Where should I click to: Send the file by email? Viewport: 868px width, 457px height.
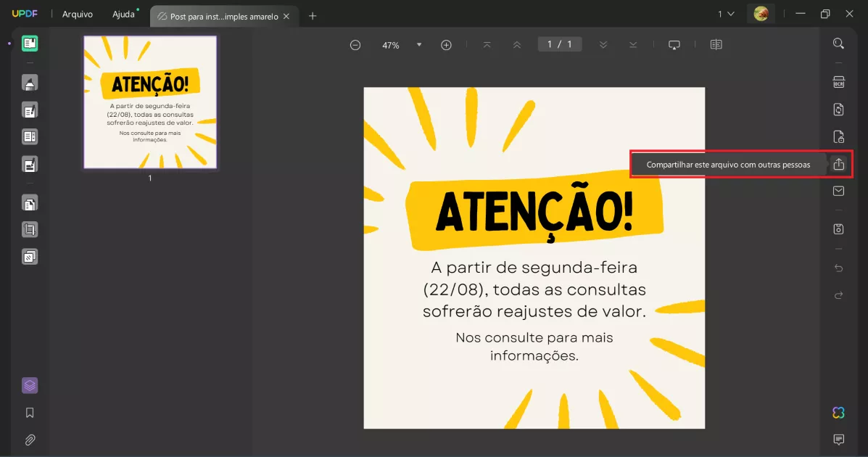coord(838,191)
